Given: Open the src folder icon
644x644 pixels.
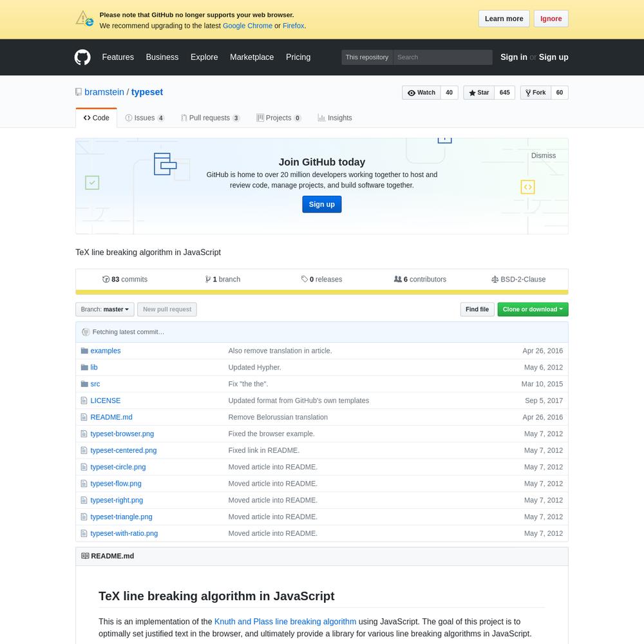Looking at the screenshot, I should (x=84, y=384).
